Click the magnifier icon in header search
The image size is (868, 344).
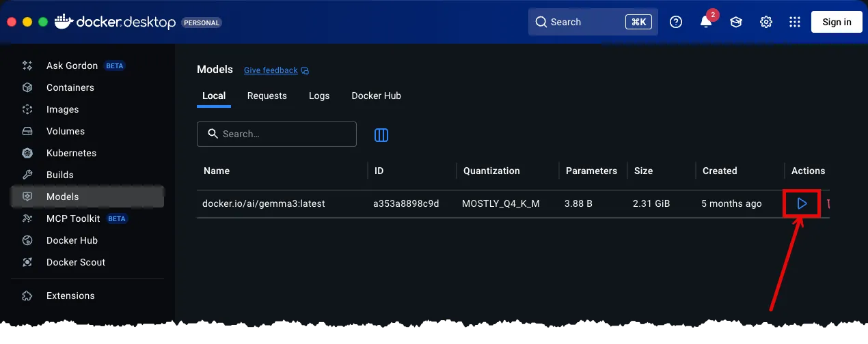541,22
